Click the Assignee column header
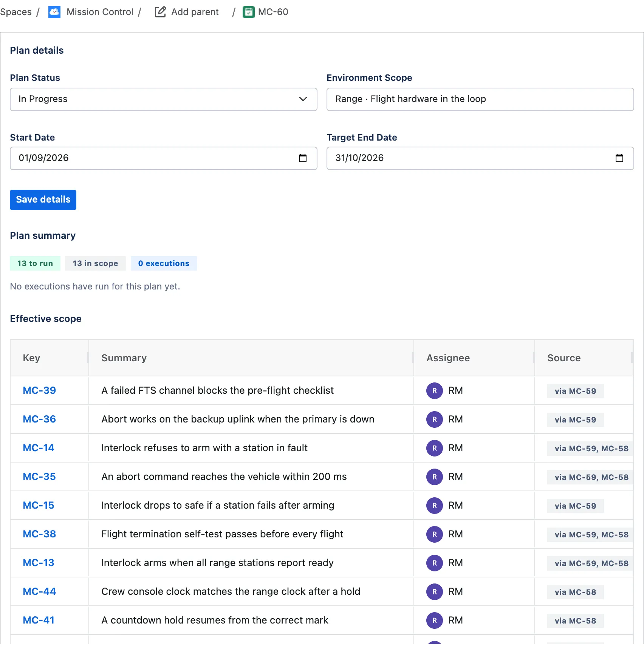Screen dimensions: 644x653 474,358
